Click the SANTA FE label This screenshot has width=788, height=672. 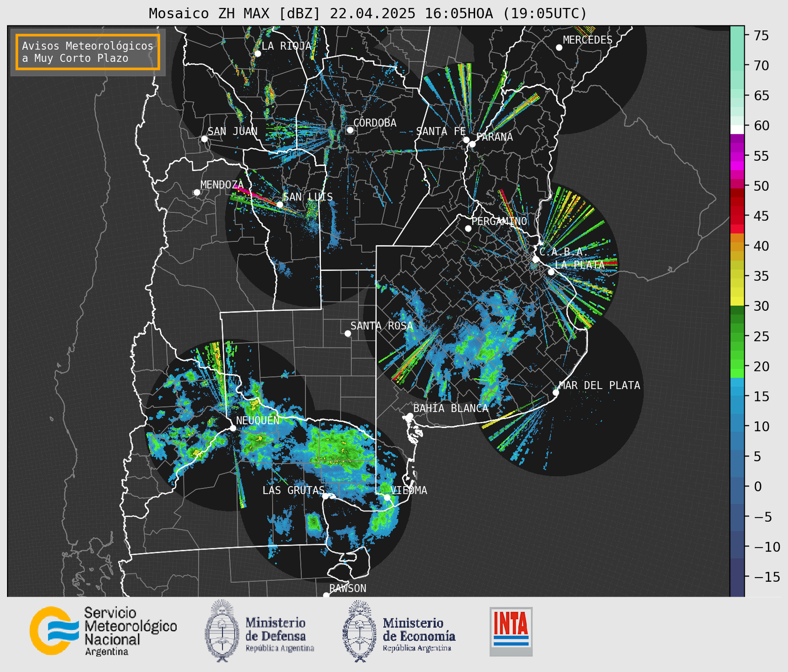pyautogui.click(x=441, y=132)
